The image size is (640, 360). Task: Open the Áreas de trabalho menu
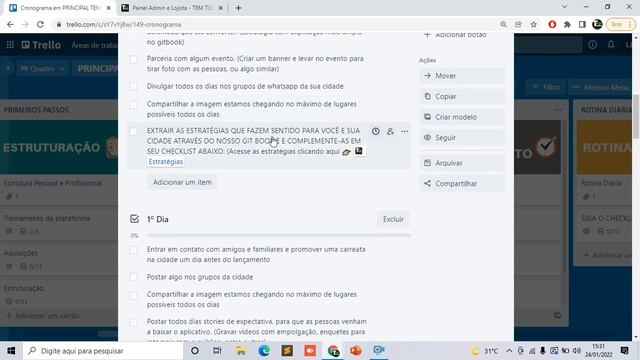tap(94, 45)
